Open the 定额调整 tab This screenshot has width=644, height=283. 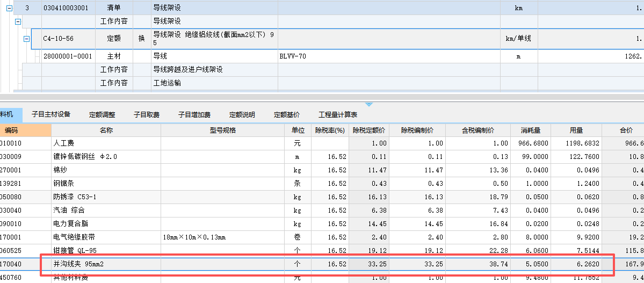pyautogui.click(x=102, y=115)
